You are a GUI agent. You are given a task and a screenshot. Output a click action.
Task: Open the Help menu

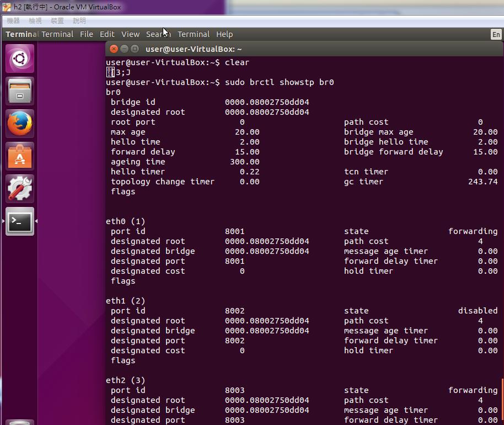tap(224, 34)
